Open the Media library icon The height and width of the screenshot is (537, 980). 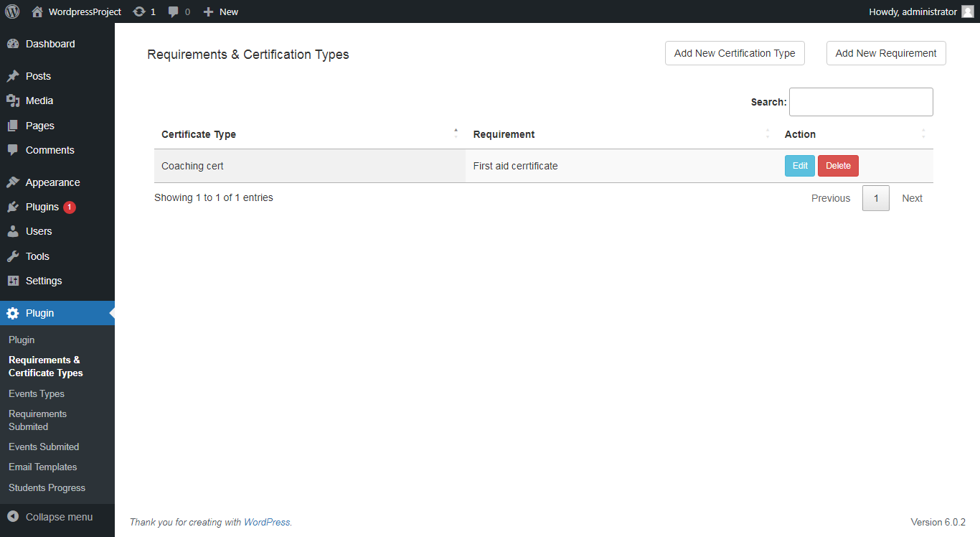tap(13, 101)
